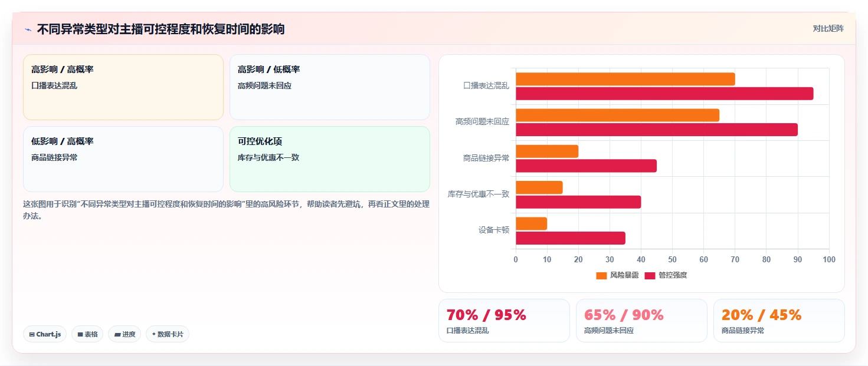Image resolution: width=868 pixels, height=366 pixels.
Task: Open the 高影响 / 低概率 matrix card
Action: tap(330, 87)
